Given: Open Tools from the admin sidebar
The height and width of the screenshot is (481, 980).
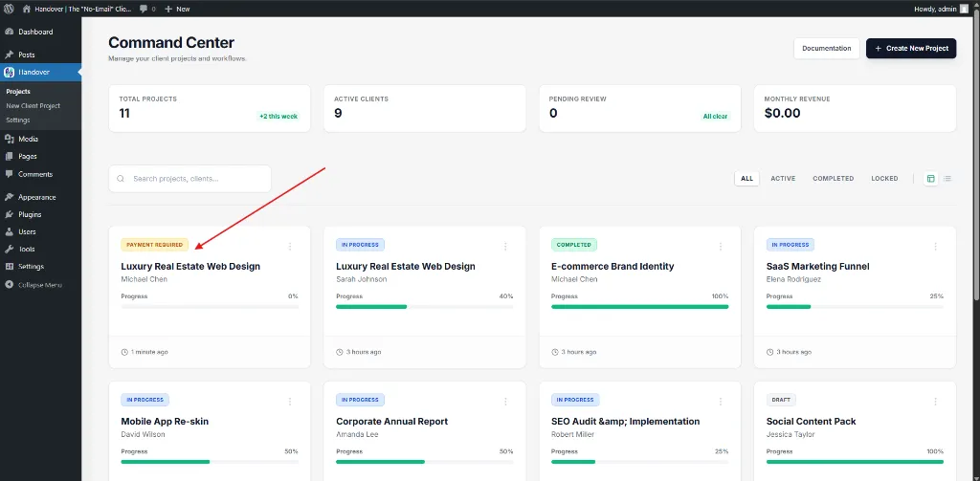Looking at the screenshot, I should 26,249.
